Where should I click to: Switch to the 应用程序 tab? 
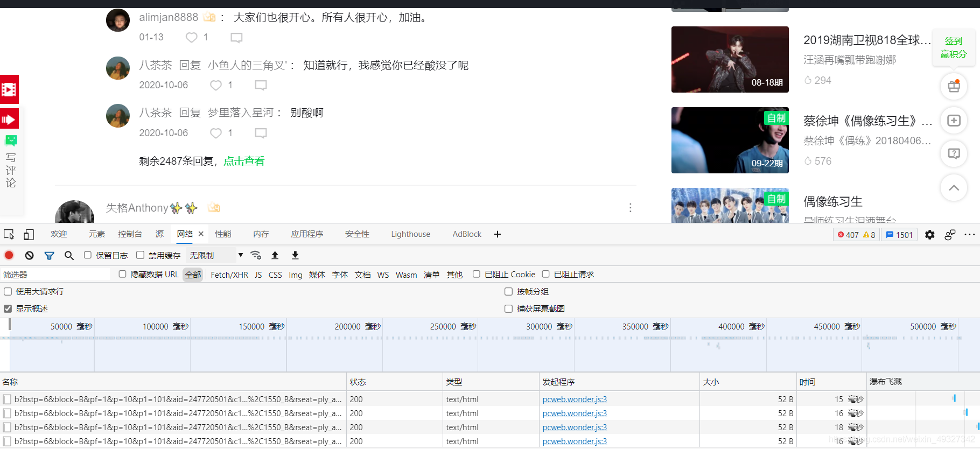(x=307, y=234)
